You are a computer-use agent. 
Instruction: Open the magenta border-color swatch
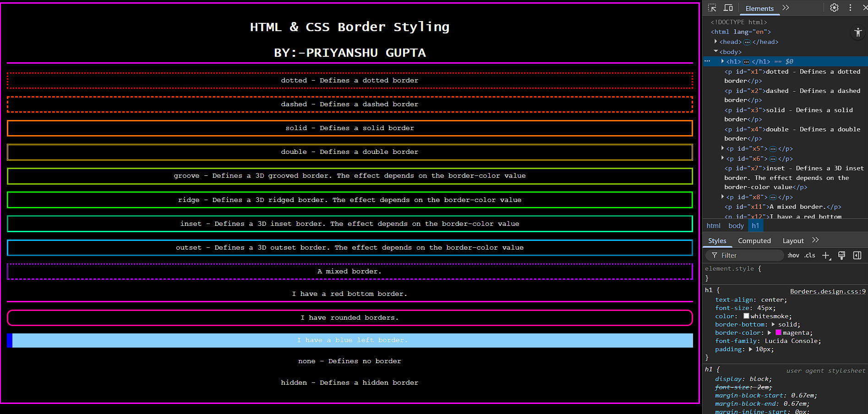pos(778,333)
